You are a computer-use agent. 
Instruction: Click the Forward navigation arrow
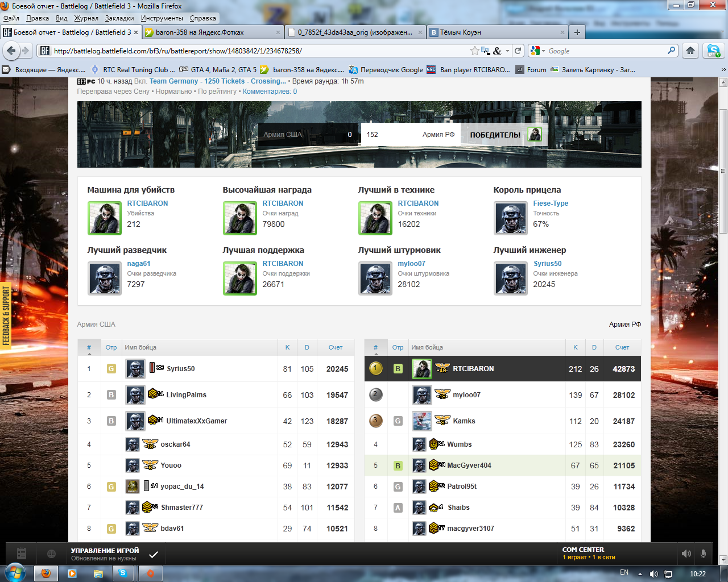click(26, 51)
